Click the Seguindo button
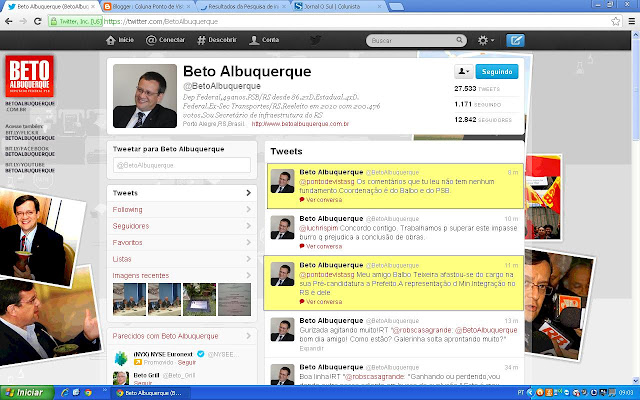Screen dimensions: 640x400 tap(497, 71)
